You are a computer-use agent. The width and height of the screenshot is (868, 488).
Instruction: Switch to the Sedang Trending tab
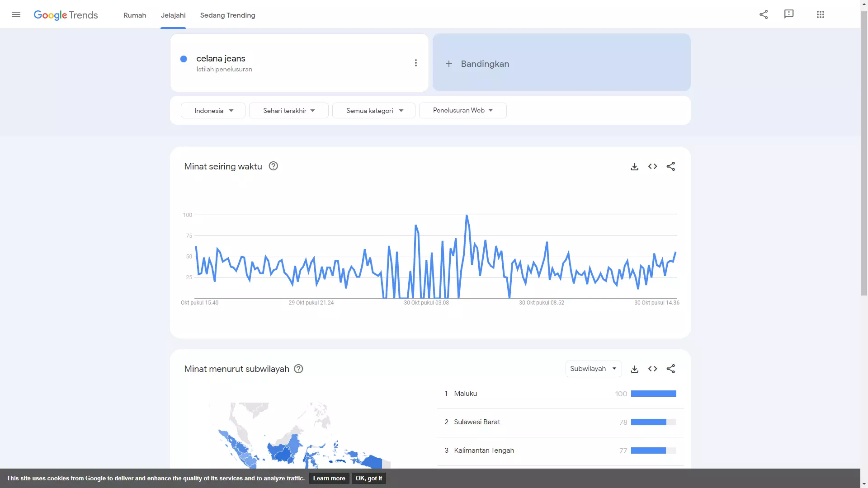227,15
